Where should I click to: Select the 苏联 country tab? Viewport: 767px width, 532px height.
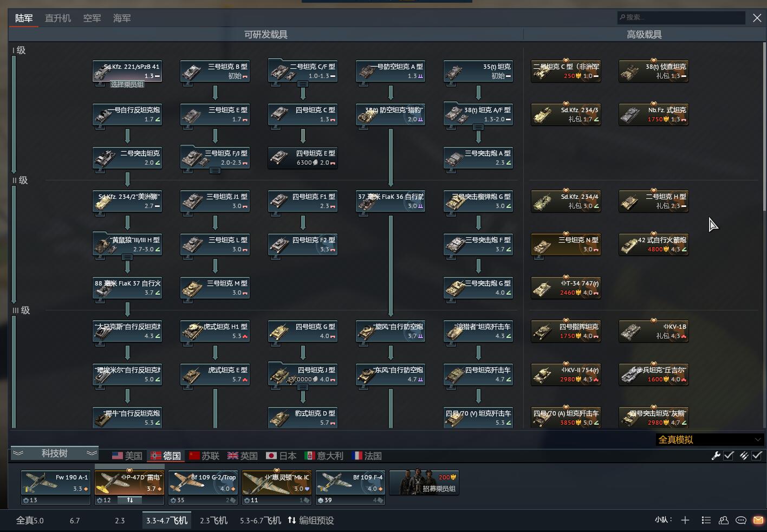[x=204, y=456]
